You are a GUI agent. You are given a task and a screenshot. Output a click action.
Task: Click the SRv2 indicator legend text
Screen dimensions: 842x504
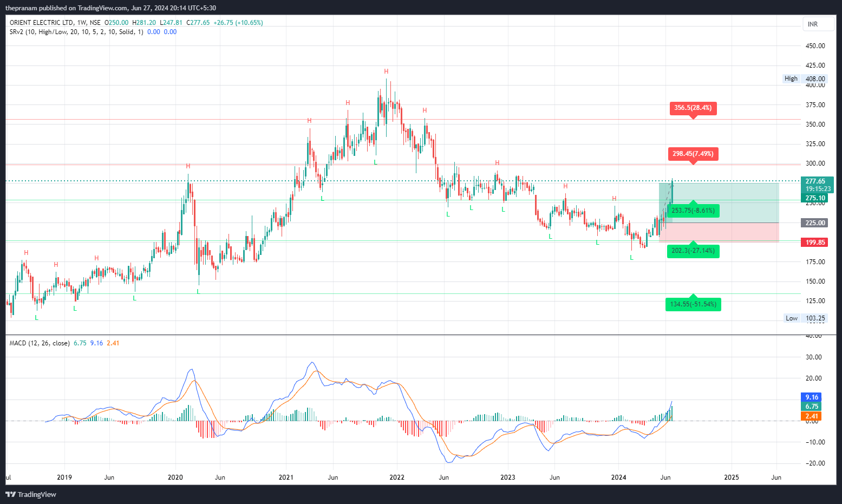point(76,32)
